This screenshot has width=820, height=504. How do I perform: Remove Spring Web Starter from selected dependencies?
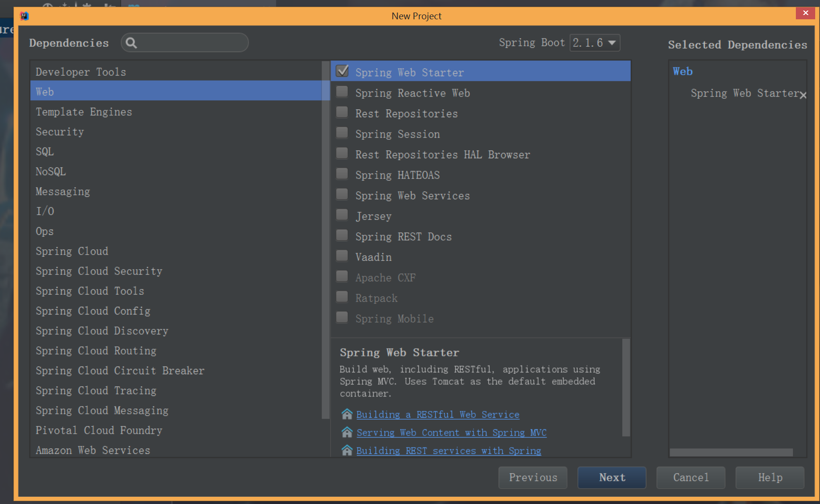point(803,95)
